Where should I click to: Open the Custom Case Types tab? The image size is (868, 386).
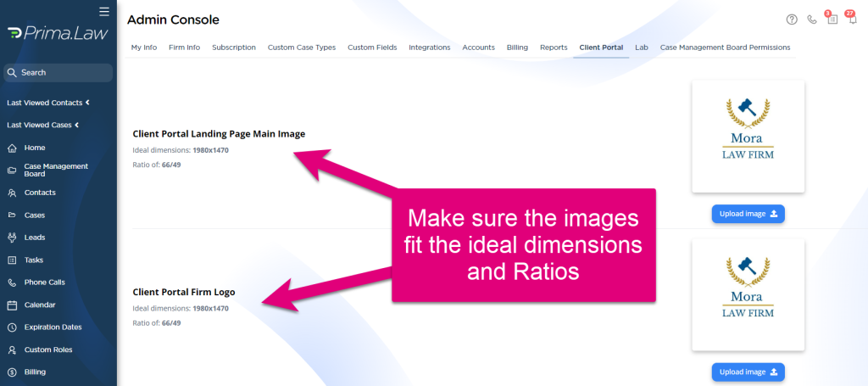coord(302,48)
